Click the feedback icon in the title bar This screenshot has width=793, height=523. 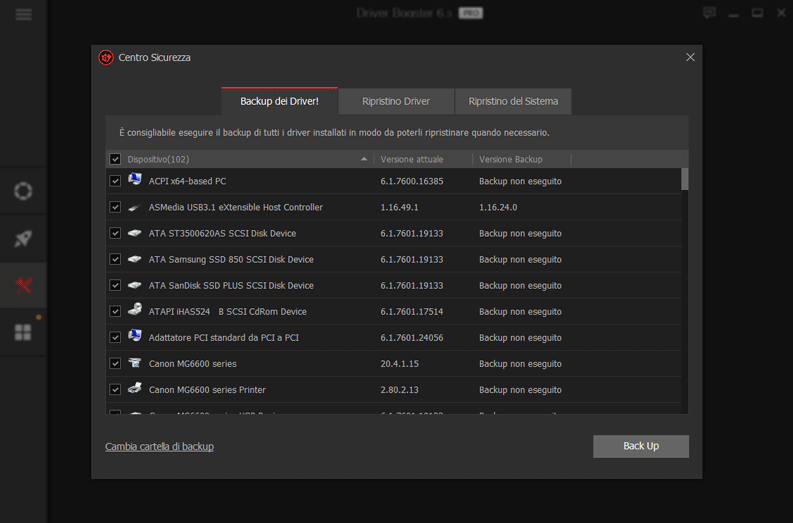click(x=709, y=13)
